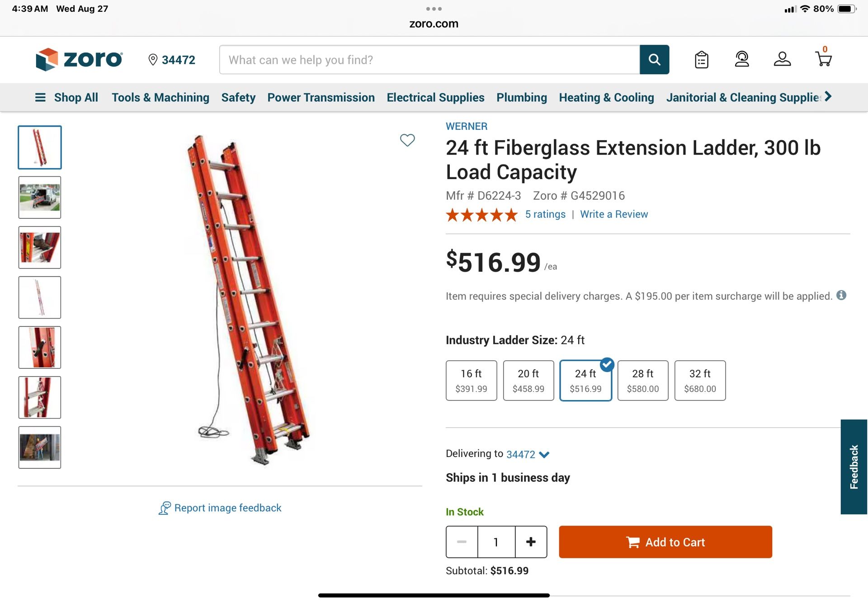The width and height of the screenshot is (868, 603).
Task: Click the Write a Review link
Action: pos(613,214)
